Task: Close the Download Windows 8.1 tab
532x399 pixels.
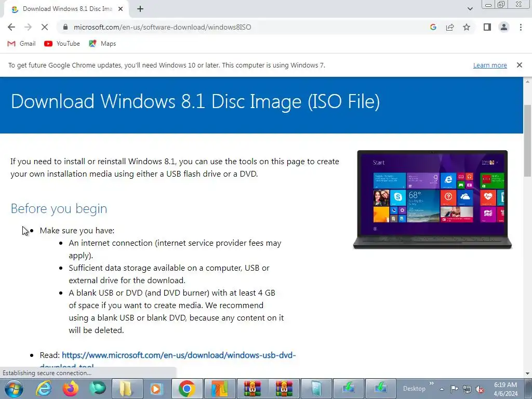Action: (121, 9)
